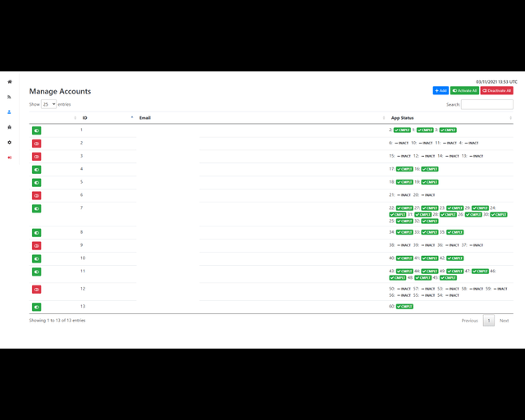Deactivate account 7 with its green toggle
The image size is (525, 420).
tap(36, 208)
